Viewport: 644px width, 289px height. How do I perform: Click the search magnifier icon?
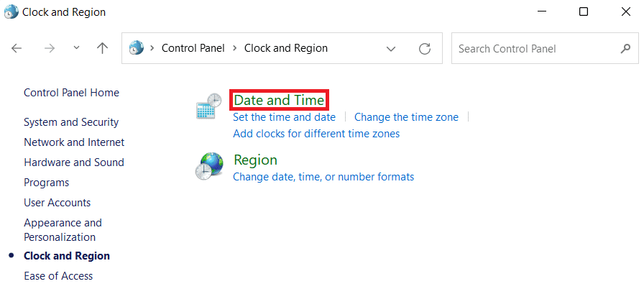(625, 48)
